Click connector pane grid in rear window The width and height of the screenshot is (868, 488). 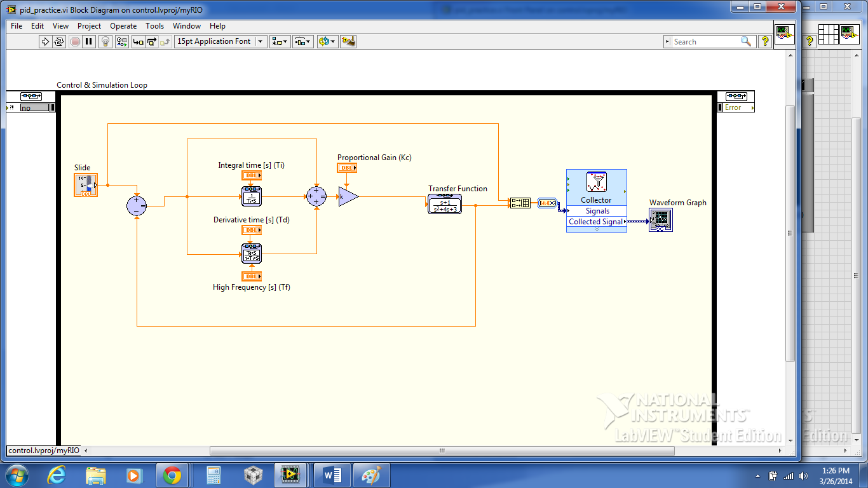[829, 34]
